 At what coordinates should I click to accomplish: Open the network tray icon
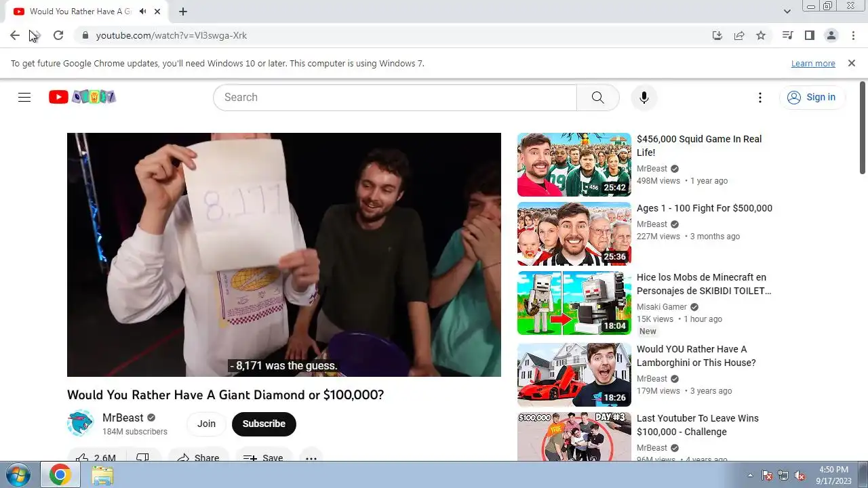click(x=783, y=475)
